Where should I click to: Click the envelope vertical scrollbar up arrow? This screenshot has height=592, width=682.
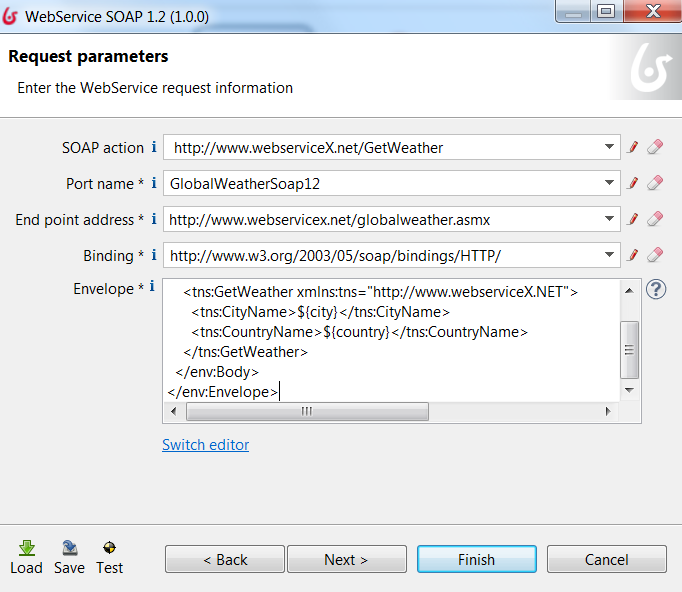tap(629, 291)
